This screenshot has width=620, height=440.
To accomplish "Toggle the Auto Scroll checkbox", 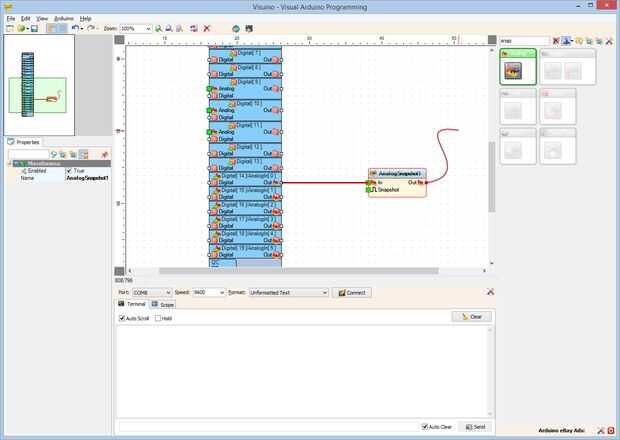I will click(122, 318).
